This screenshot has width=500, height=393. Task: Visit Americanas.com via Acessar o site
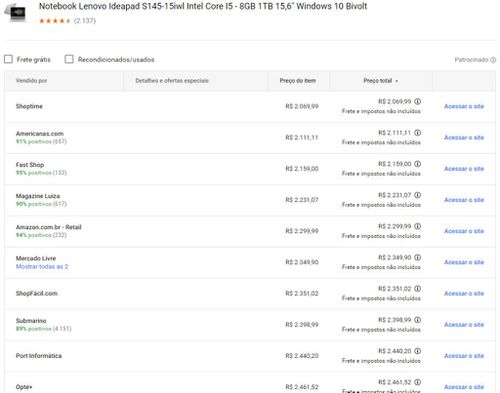click(x=464, y=137)
